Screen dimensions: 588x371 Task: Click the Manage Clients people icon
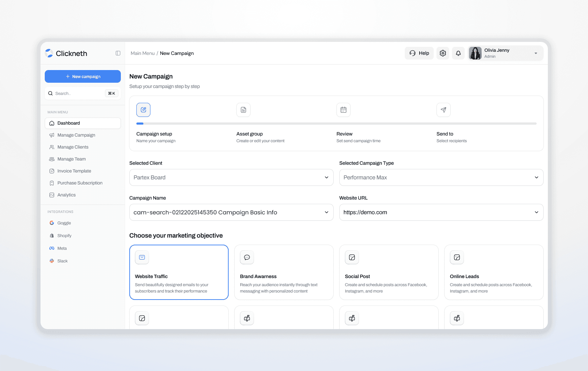click(x=52, y=147)
